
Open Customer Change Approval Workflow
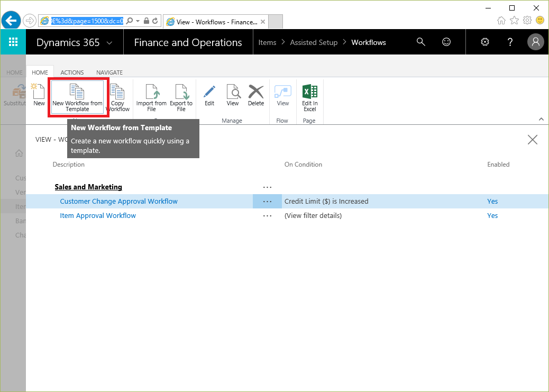coord(118,201)
